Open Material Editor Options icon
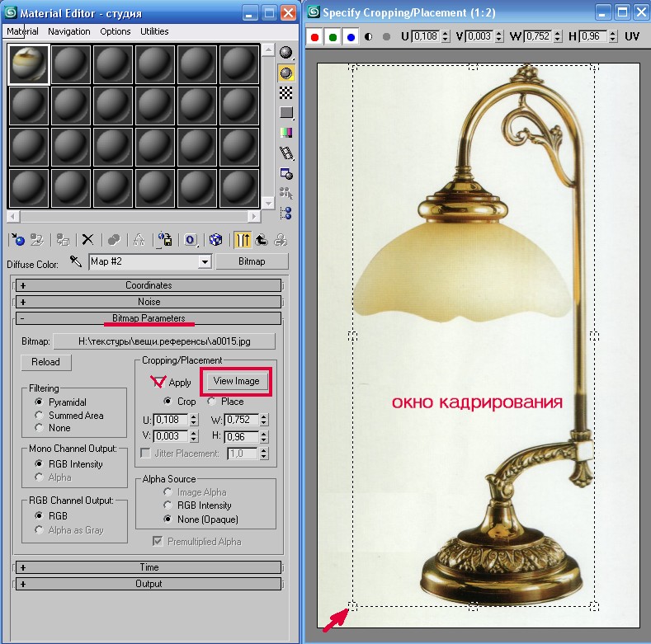 (x=286, y=173)
